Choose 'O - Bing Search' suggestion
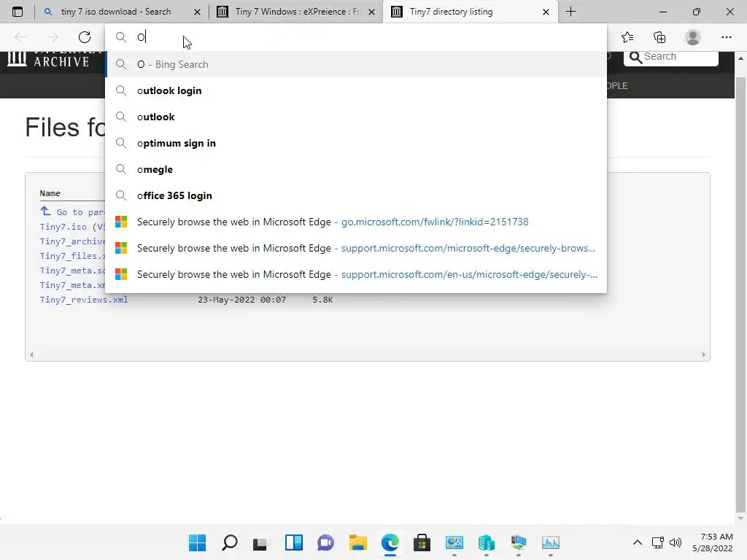 [356, 64]
